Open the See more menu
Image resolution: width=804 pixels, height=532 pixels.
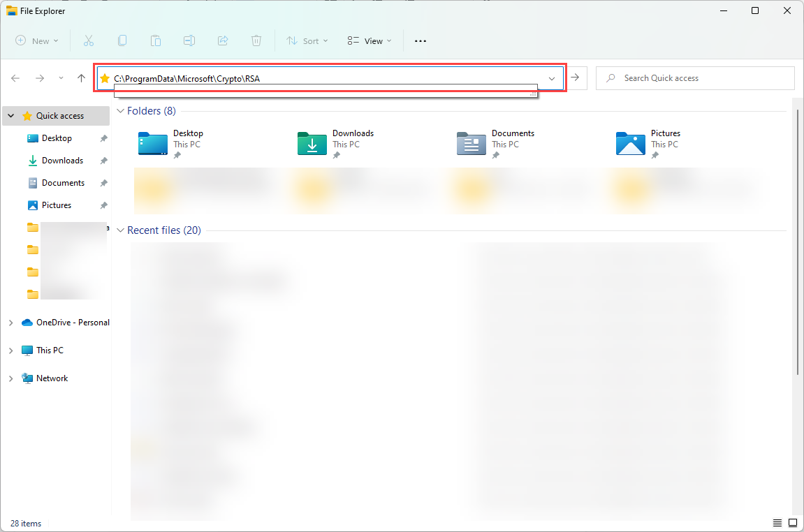tap(420, 40)
